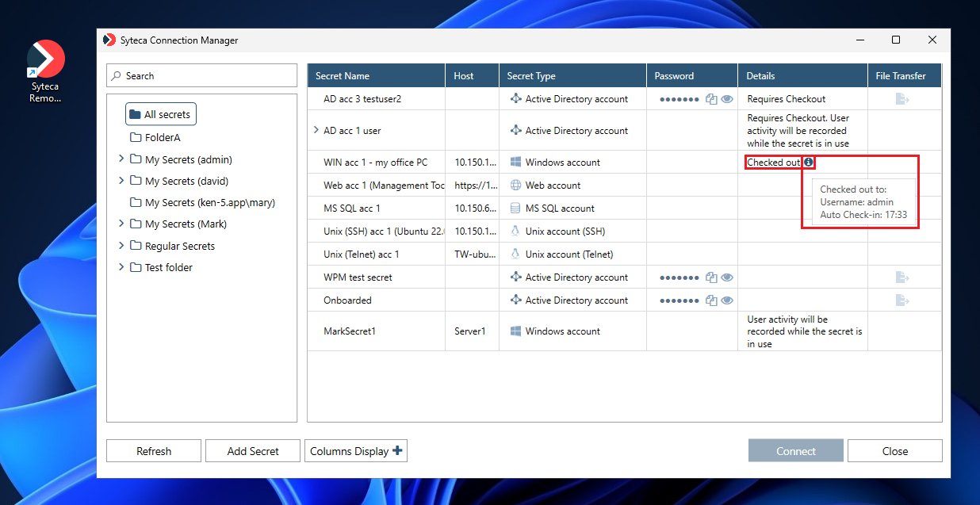Viewport: 980px width, 505px height.
Task: Expand the AD acc 1 user row
Action: coord(316,130)
